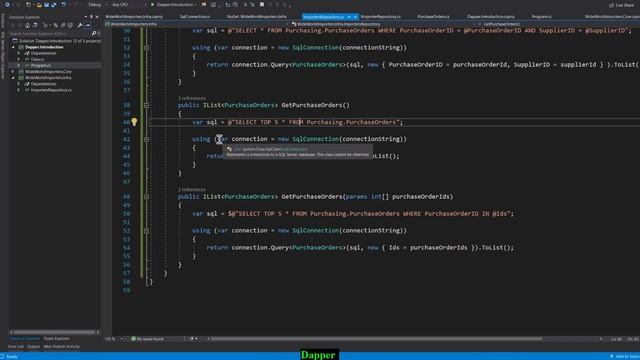Click the Undo arrow in the toolbar

point(63,5)
